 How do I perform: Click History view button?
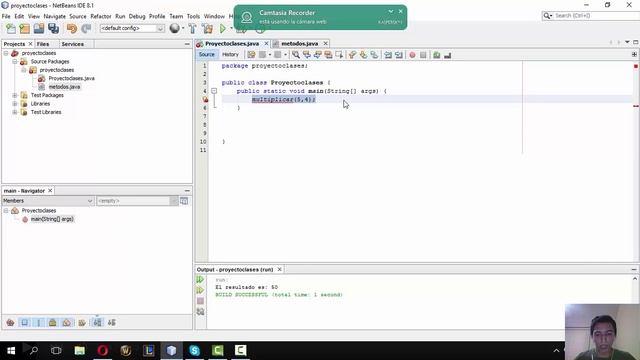(230, 55)
